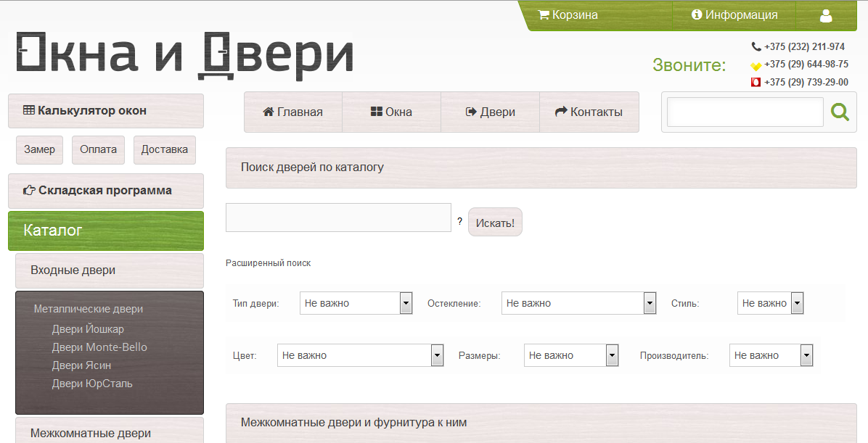868x443 pixels.
Task: Open the Остекление dropdown
Action: pos(579,303)
